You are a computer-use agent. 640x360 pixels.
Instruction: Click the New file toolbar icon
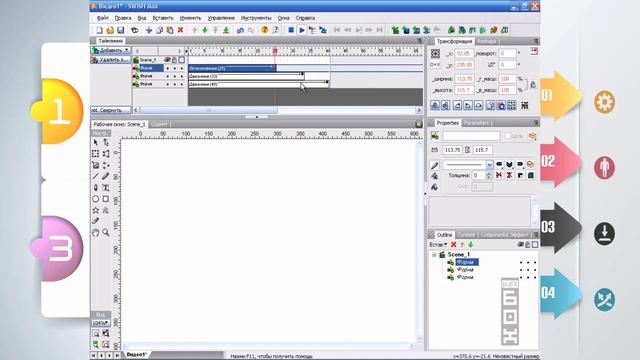click(99, 30)
